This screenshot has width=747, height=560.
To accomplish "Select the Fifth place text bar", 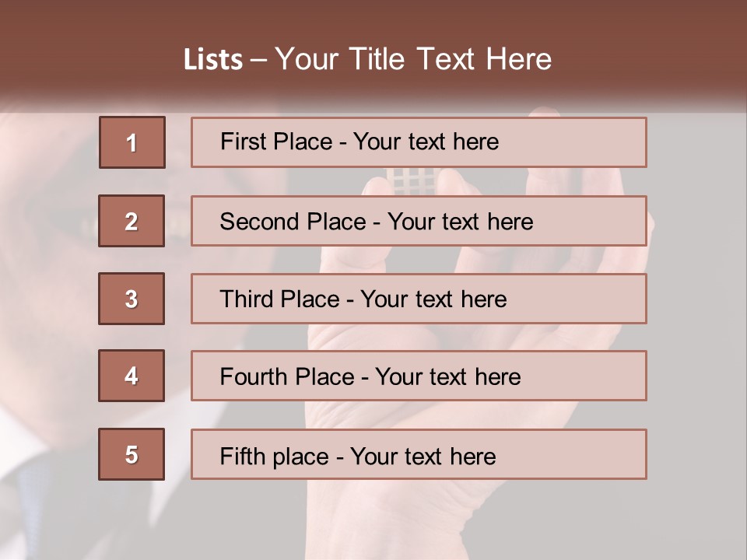I will pyautogui.click(x=419, y=454).
